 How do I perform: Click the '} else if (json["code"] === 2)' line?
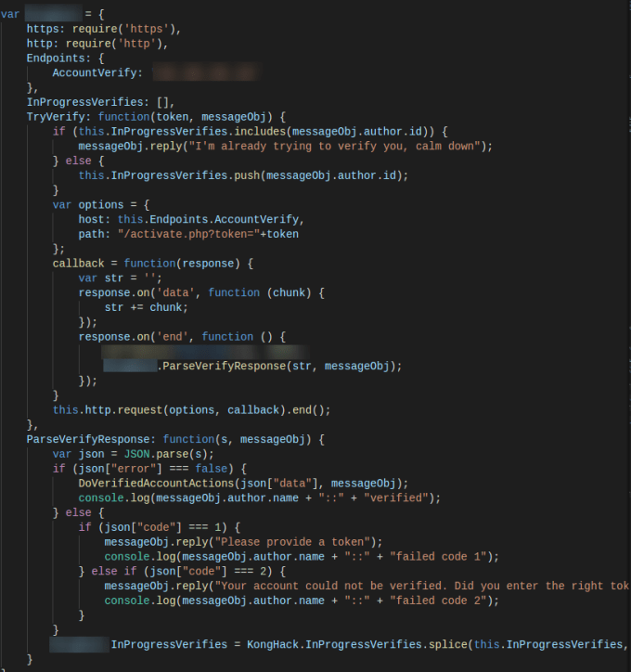pyautogui.click(x=182, y=571)
